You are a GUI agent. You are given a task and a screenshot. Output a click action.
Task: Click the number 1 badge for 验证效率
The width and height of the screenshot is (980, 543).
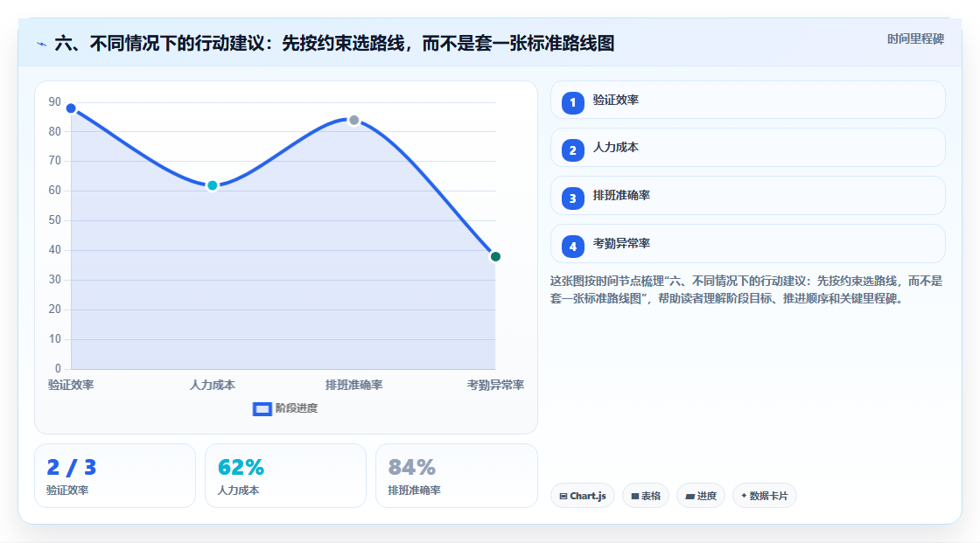tap(572, 102)
